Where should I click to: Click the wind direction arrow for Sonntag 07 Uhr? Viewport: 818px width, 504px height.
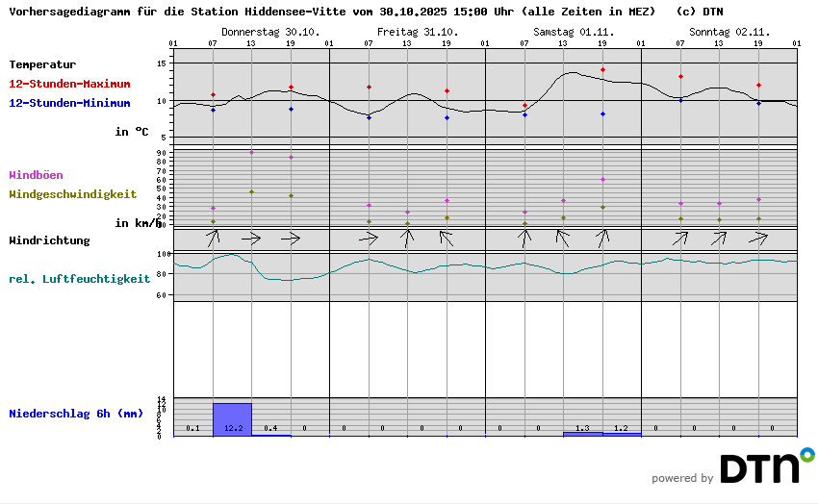tap(680, 239)
